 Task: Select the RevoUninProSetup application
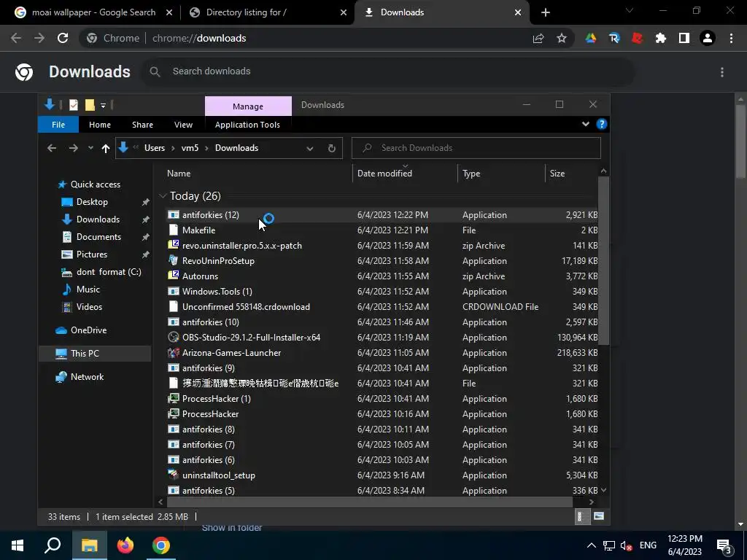click(380, 260)
